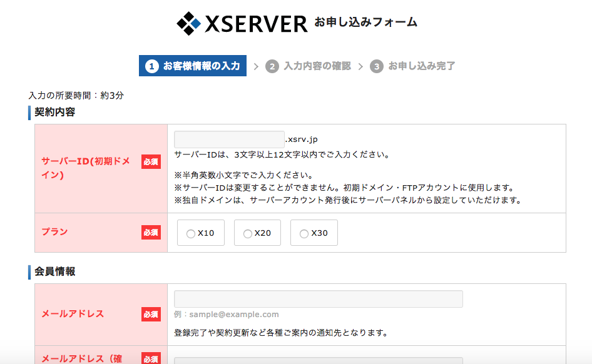Screen dimensions: 592x364
Task: Click the メールアドレス row label
Action: click(73, 314)
